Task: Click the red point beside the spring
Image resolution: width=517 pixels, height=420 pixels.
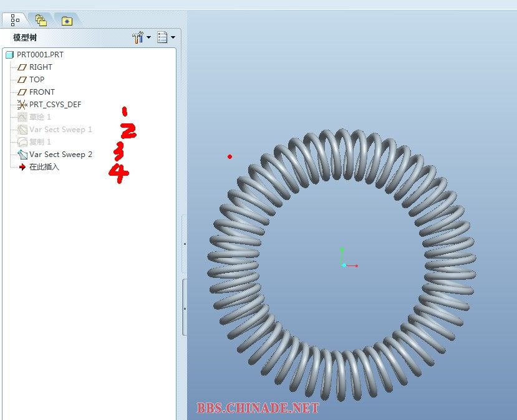Action: pyautogui.click(x=230, y=156)
